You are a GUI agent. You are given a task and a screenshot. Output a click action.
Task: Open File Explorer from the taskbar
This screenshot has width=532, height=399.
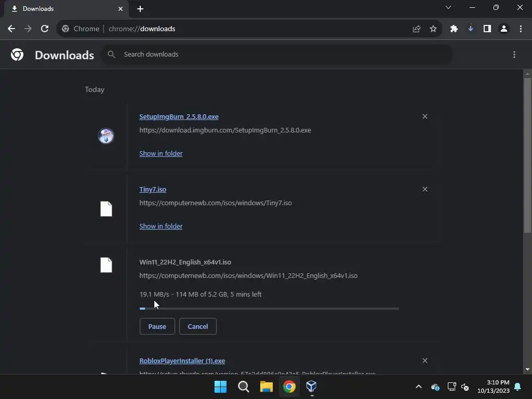coord(267,387)
